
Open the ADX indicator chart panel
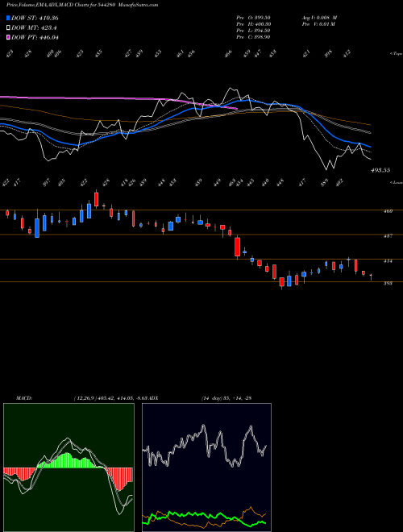206,468
